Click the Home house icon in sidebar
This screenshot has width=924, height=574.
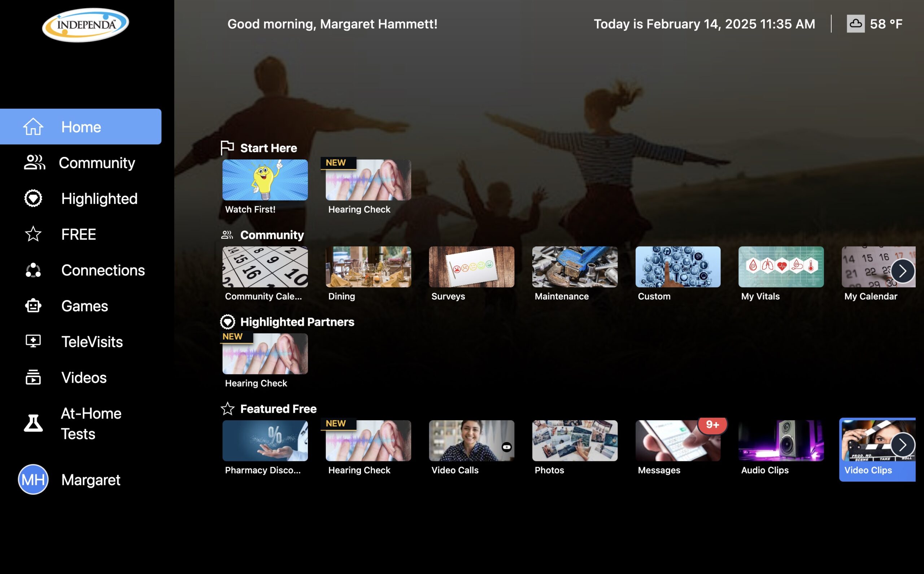pos(33,126)
